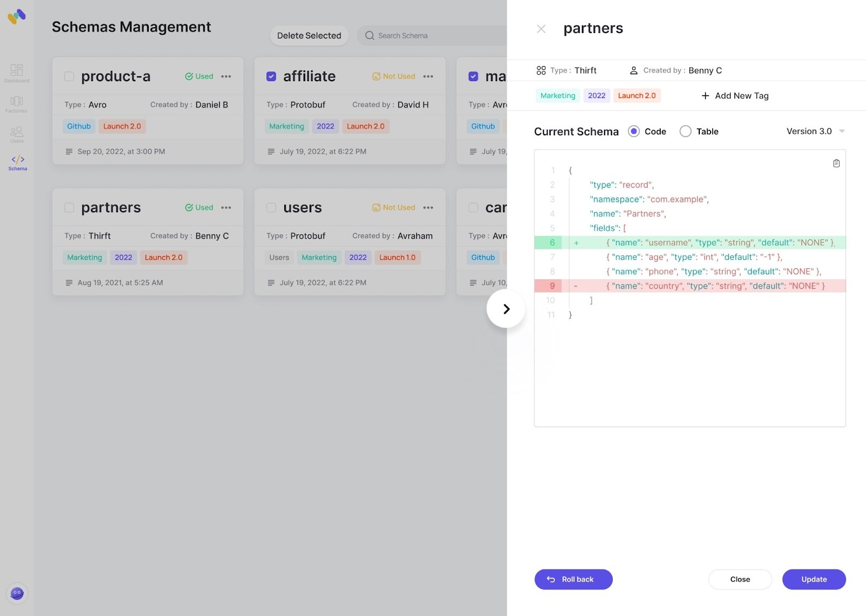Click the Launch 2.0 tag in the panel

click(637, 96)
